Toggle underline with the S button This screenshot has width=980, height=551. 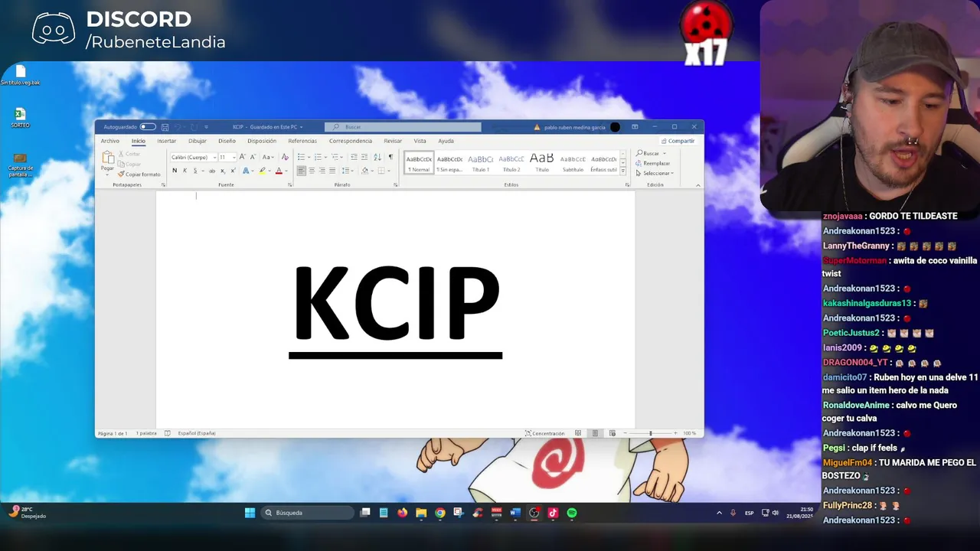coord(195,171)
